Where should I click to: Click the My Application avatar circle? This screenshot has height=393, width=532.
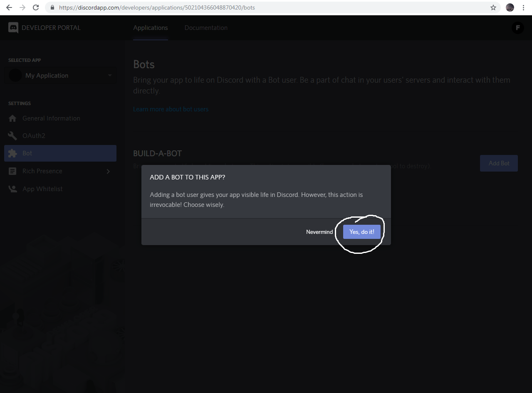click(15, 76)
